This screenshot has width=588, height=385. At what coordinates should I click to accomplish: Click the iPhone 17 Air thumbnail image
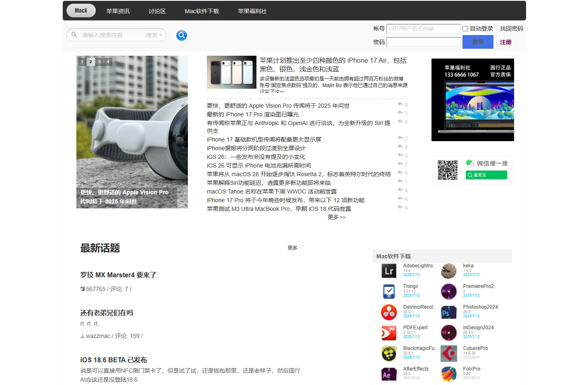click(232, 72)
